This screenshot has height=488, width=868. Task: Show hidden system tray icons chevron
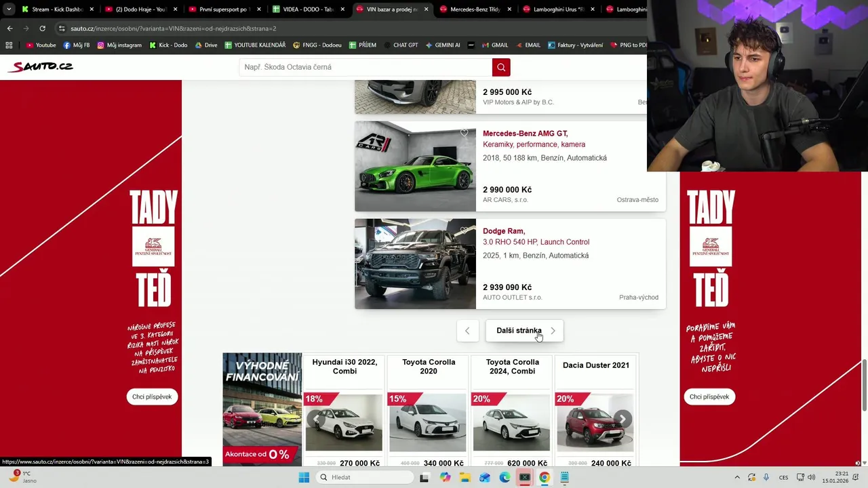tap(737, 477)
